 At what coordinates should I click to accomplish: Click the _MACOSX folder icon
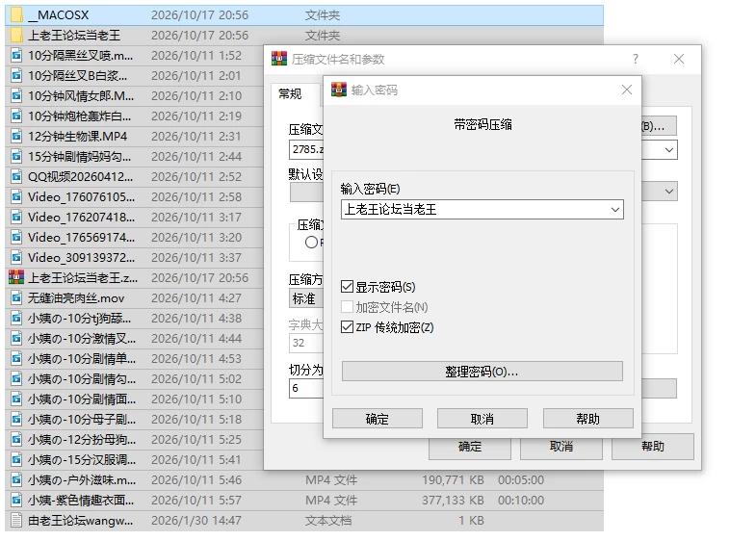[x=16, y=15]
